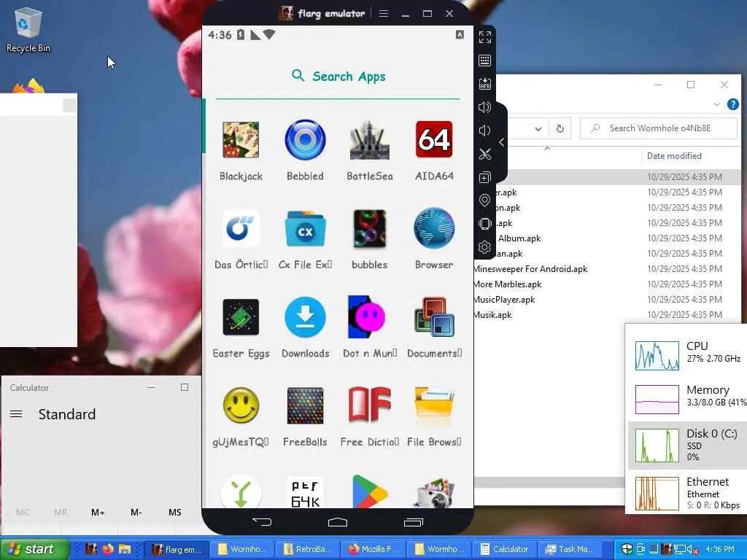The height and width of the screenshot is (560, 747).
Task: Launch the FreeBalls game
Action: click(x=305, y=405)
